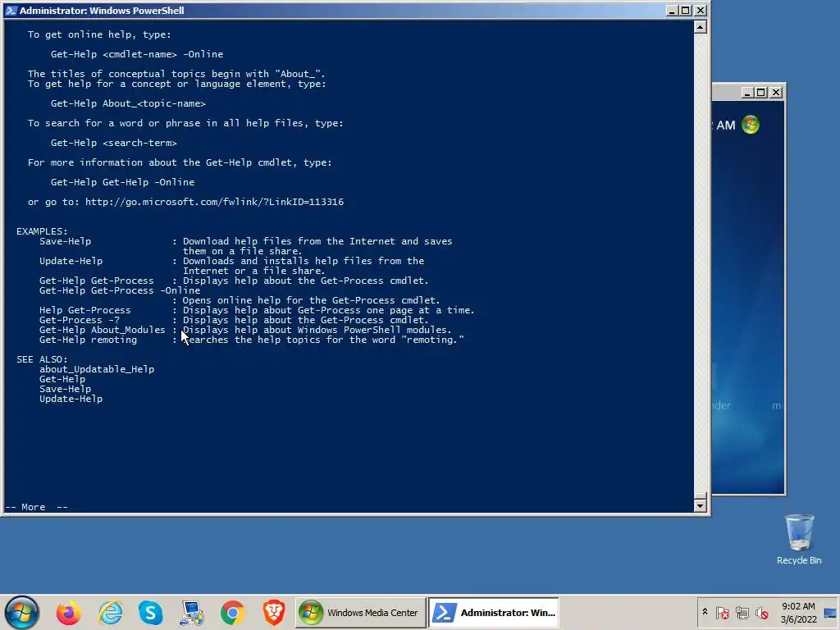Close the Windows Media Center window
The height and width of the screenshot is (630, 840).
coord(776,92)
